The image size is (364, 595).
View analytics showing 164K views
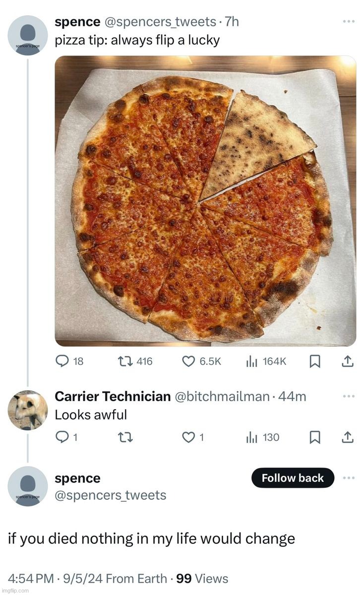(x=266, y=362)
